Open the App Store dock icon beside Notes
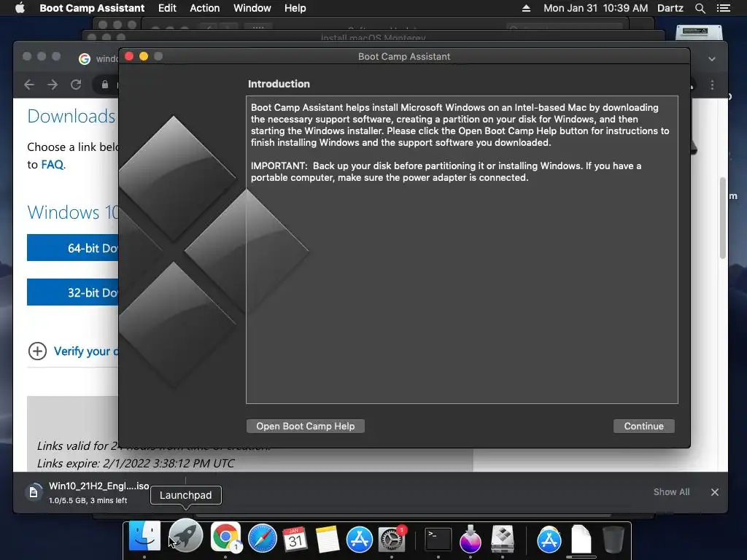The width and height of the screenshot is (747, 560). [359, 539]
